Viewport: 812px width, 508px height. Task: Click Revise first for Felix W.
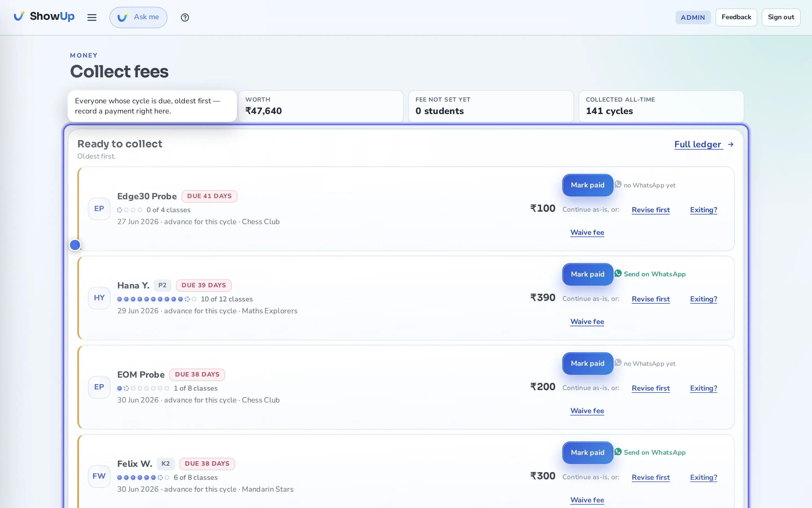tap(651, 478)
